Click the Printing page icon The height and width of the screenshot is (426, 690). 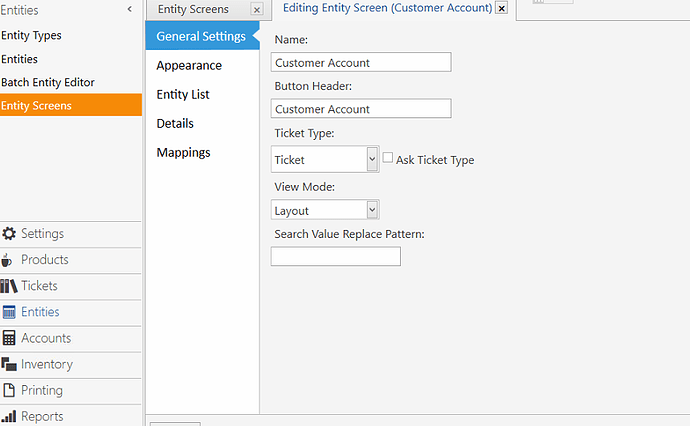click(x=9, y=390)
